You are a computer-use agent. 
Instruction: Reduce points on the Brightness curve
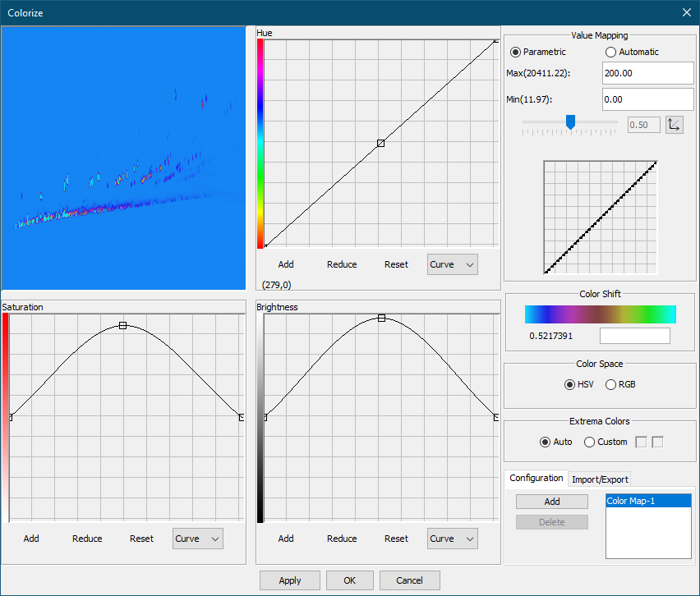[x=341, y=539]
